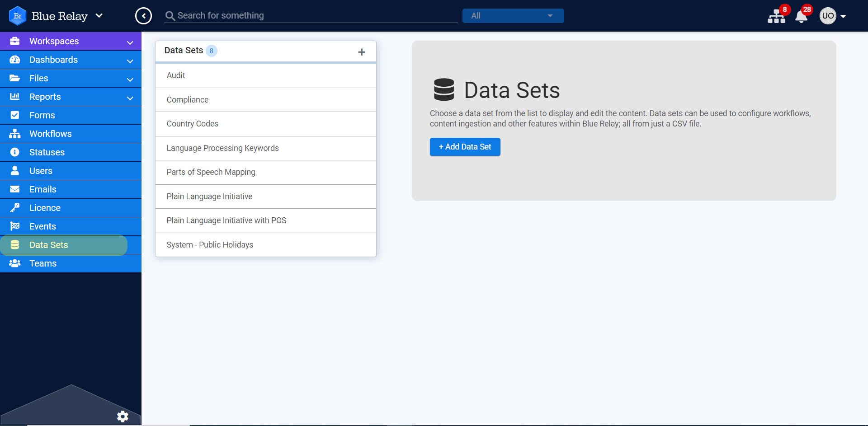Open Licence sidebar entry

[71, 208]
